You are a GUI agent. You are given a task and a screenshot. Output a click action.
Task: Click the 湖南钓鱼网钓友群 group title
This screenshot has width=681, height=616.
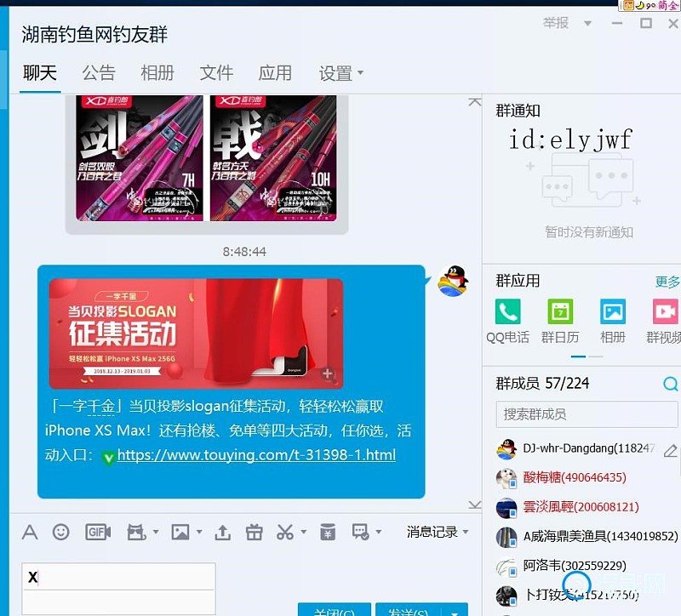(94, 34)
